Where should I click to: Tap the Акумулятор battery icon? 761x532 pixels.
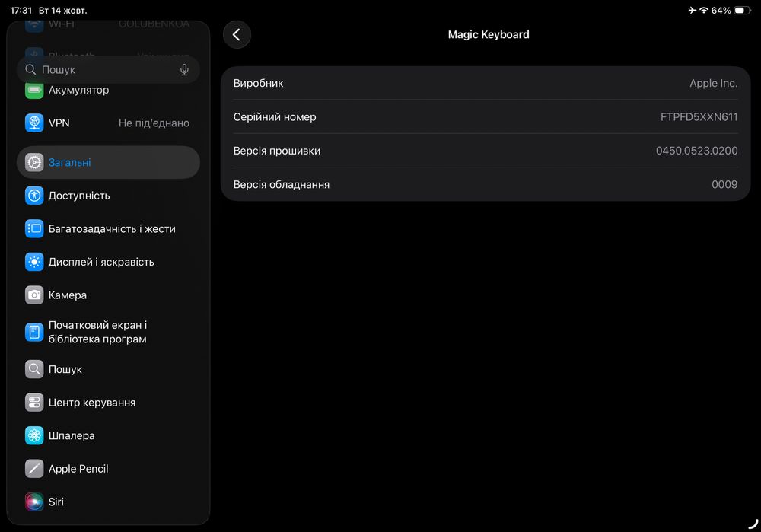click(x=34, y=90)
